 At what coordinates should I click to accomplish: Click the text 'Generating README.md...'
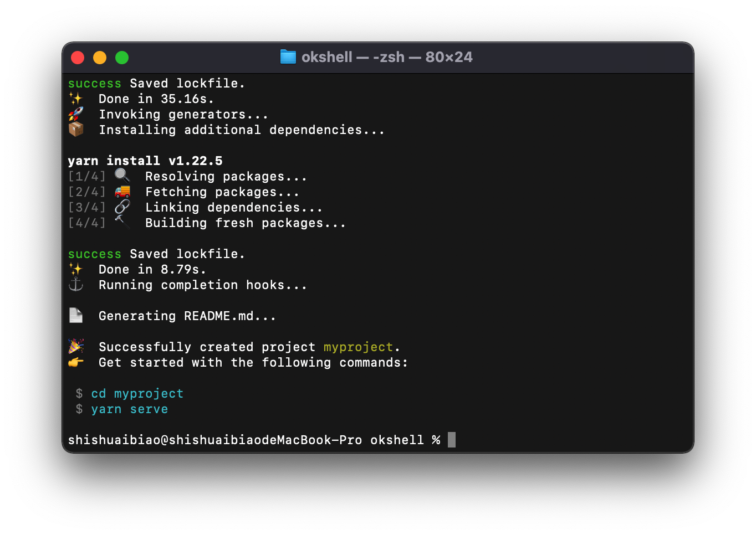pos(187,316)
